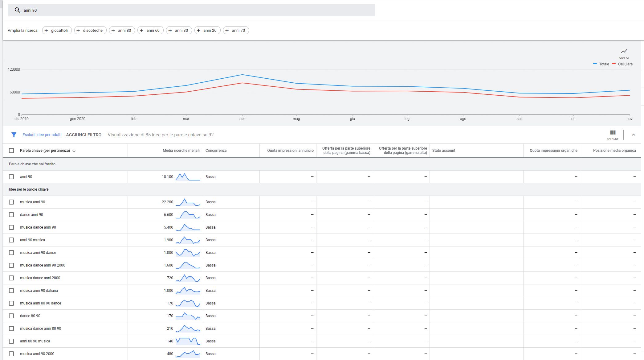Image resolution: width=644 pixels, height=360 pixels.
Task: Add anni 60 to the search
Action: point(150,30)
